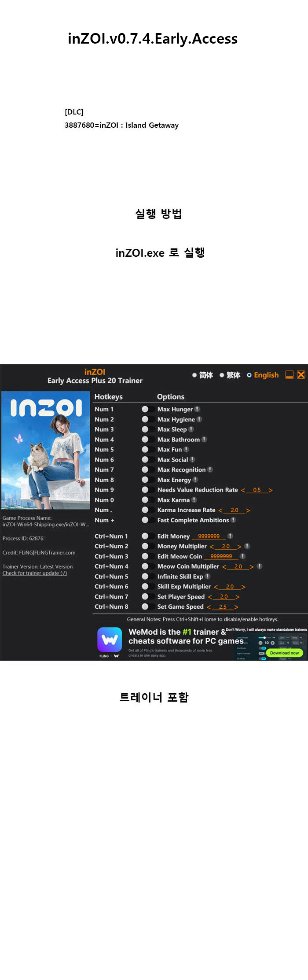The width and height of the screenshot is (308, 980).
Task: Click the WeMod logo icon
Action: pos(110,640)
